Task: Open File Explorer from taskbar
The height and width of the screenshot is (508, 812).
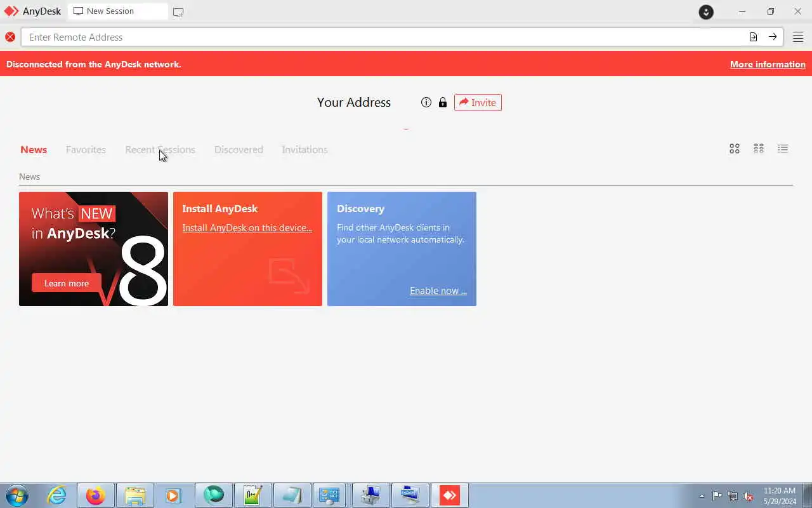Action: click(135, 495)
